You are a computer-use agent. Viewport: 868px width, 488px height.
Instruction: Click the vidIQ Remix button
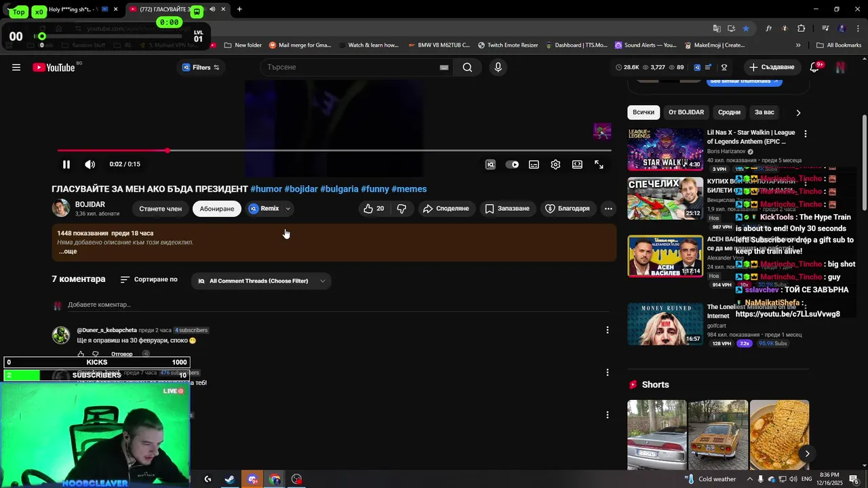tap(264, 209)
